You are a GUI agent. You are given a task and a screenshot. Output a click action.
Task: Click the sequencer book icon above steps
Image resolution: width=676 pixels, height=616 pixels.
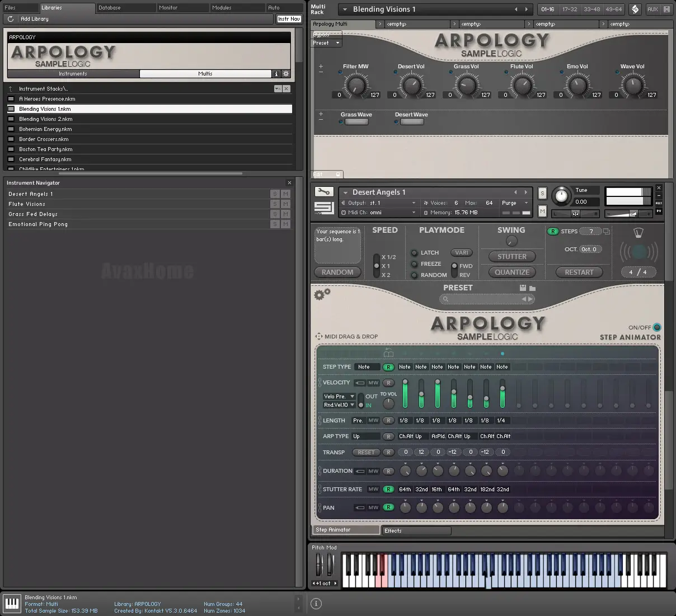point(389,353)
